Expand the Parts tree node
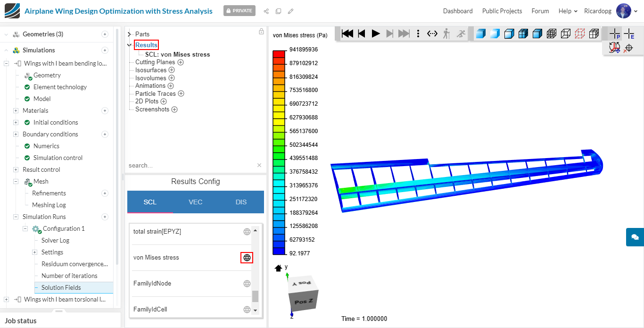 [129, 34]
